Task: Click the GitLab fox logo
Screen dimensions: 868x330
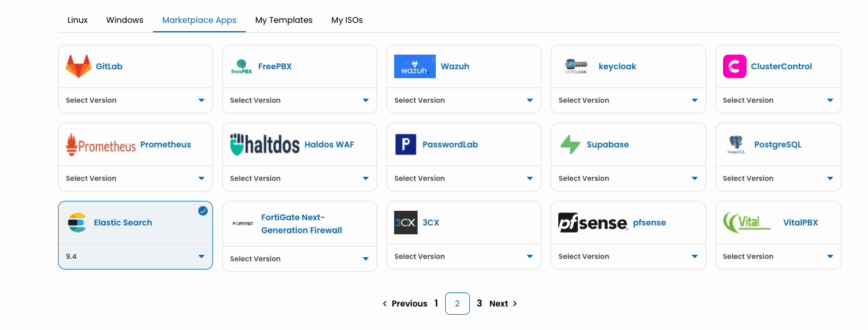Action: point(78,66)
